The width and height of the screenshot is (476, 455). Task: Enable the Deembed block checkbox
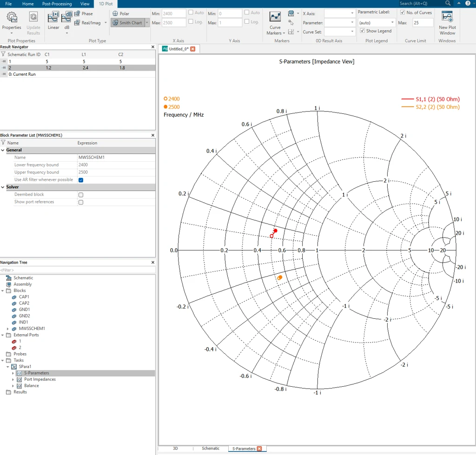pyautogui.click(x=81, y=195)
